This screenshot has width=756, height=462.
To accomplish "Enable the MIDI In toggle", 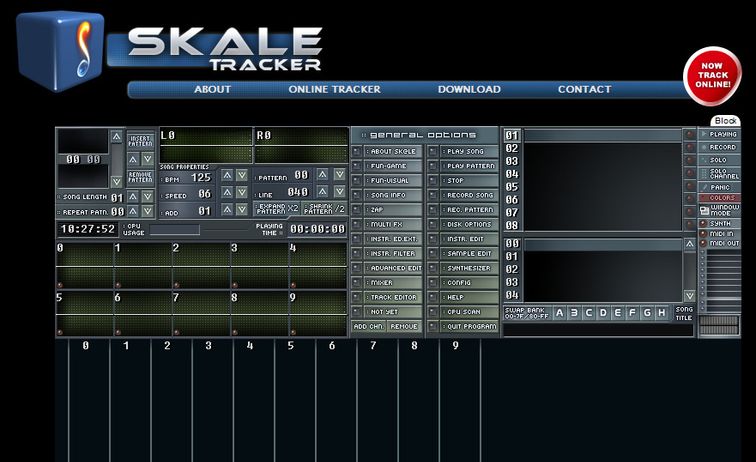I will (x=720, y=233).
